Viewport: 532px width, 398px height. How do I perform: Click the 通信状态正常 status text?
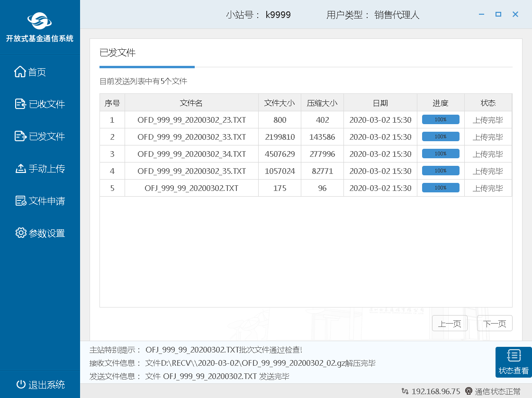[x=497, y=391]
